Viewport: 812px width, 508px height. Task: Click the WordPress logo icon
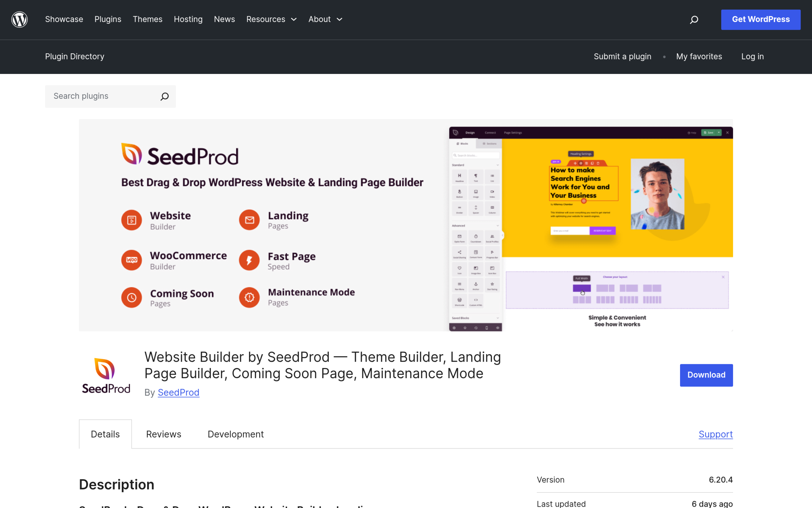19,19
